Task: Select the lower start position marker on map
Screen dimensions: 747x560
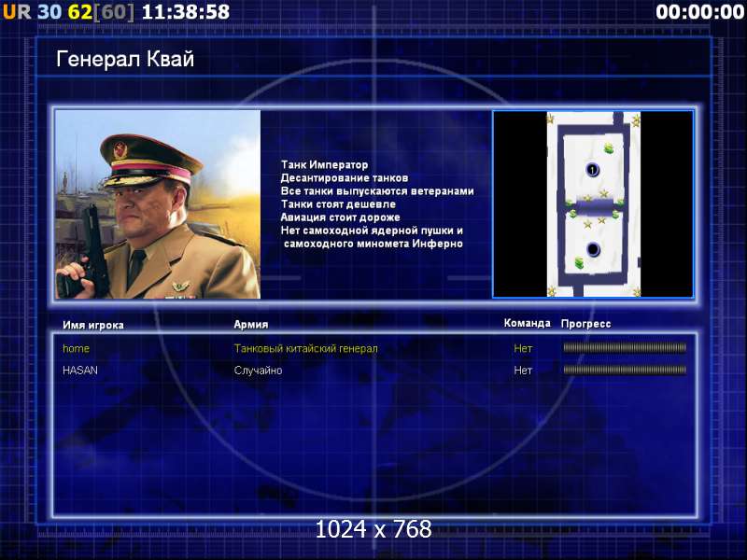Action: 593,249
